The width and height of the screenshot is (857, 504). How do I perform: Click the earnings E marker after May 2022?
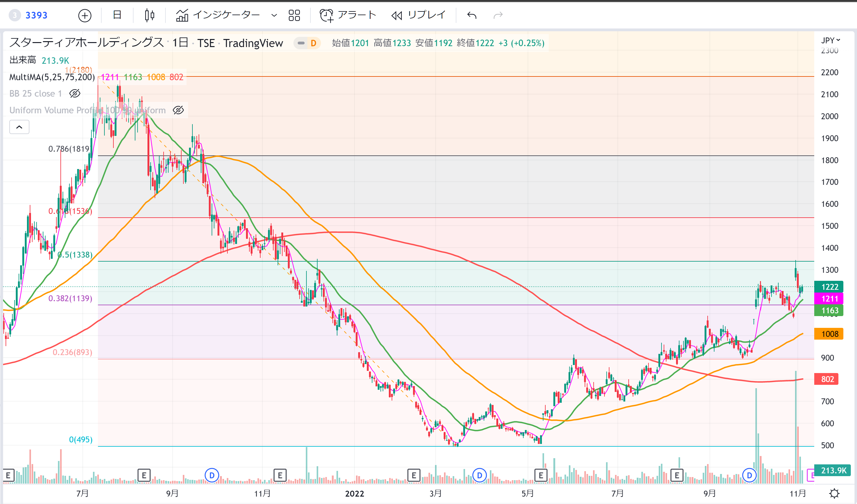(541, 475)
